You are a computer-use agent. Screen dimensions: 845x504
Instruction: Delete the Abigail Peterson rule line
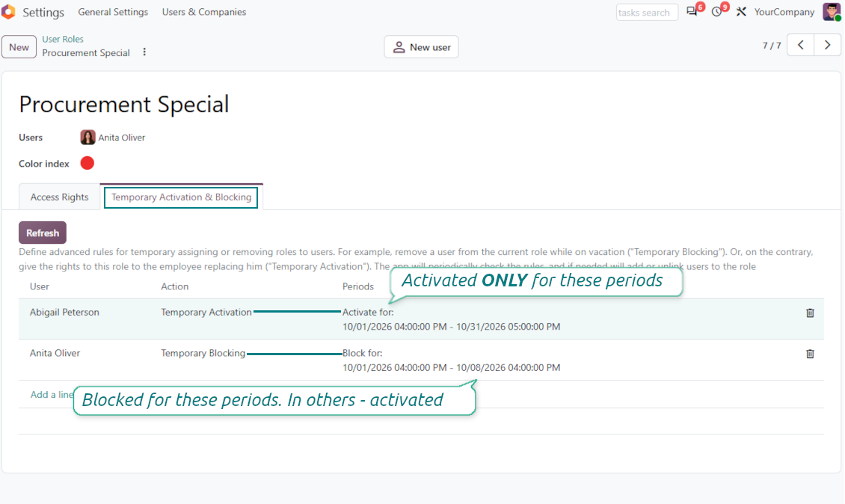click(810, 313)
